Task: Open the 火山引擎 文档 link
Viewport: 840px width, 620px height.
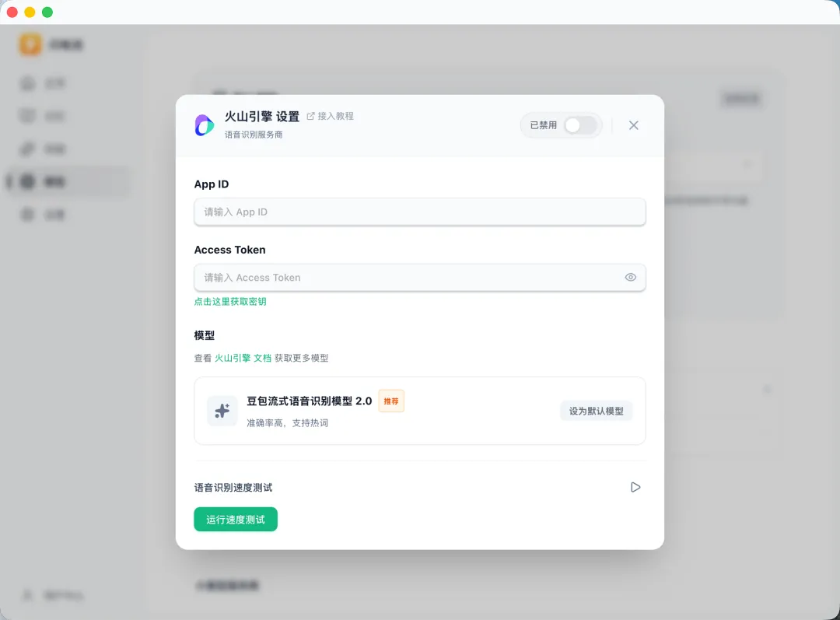Action: click(243, 358)
